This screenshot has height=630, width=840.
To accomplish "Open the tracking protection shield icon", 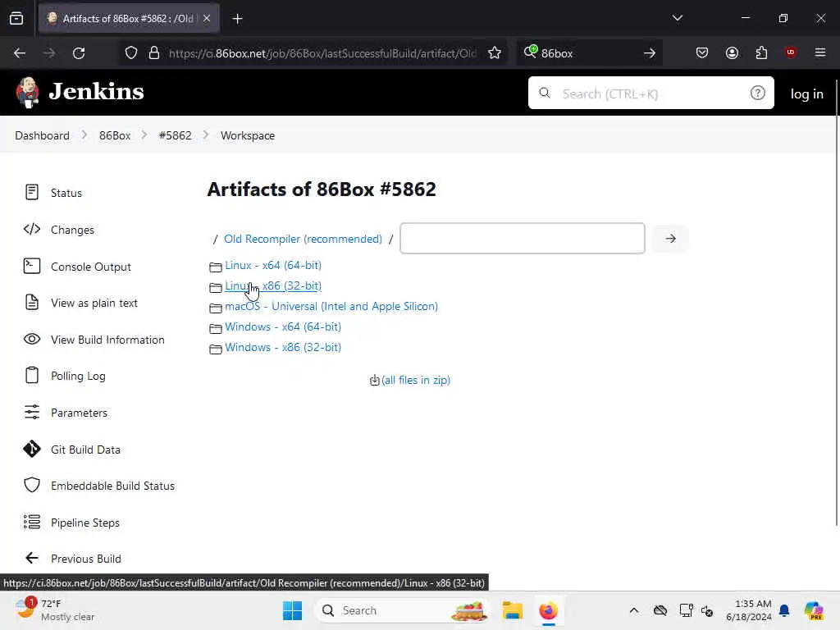I will 131,53.
